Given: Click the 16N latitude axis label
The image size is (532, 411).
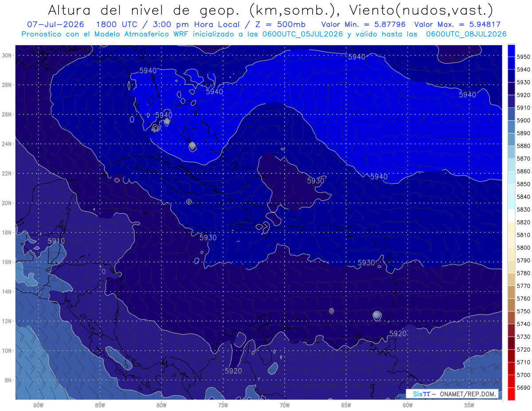Looking at the screenshot, I should pyautogui.click(x=7, y=262).
